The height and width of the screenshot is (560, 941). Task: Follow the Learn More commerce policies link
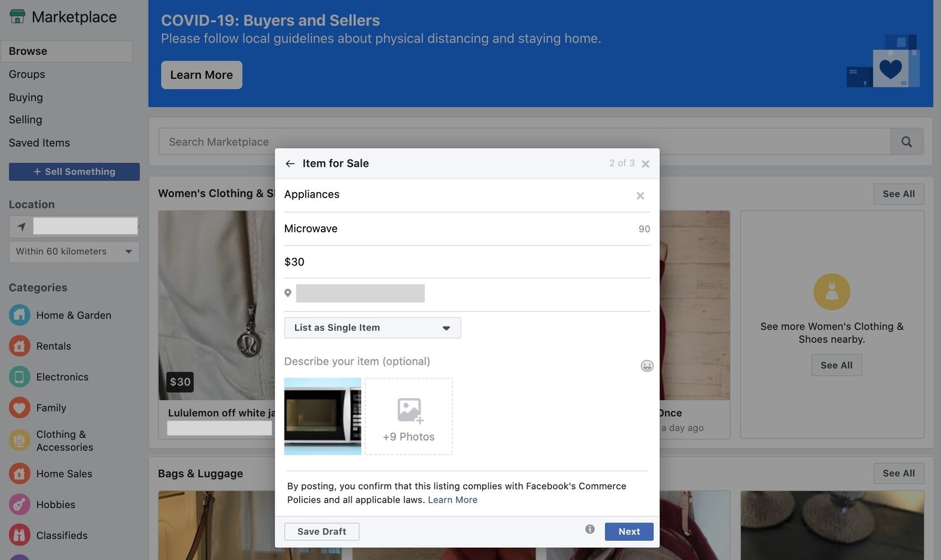[x=453, y=500]
